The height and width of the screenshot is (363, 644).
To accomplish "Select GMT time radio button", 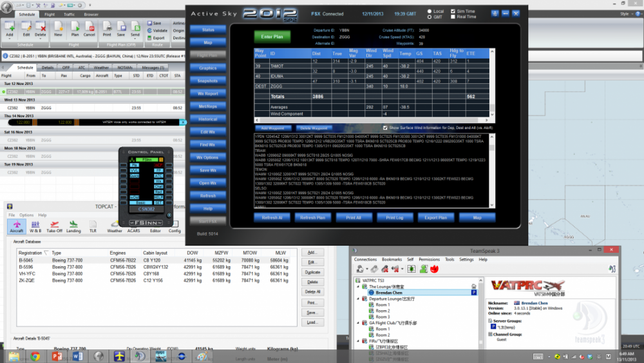I will click(x=430, y=17).
